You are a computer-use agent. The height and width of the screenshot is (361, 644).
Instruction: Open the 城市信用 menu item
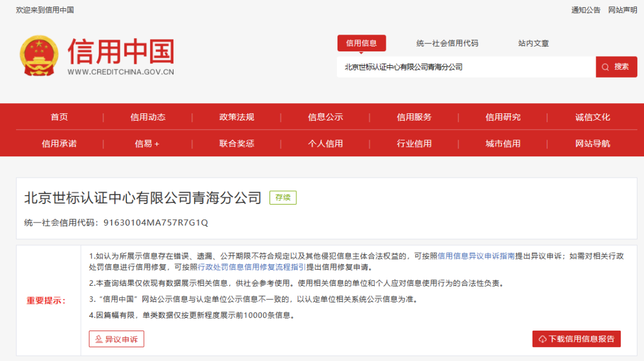tap(502, 143)
